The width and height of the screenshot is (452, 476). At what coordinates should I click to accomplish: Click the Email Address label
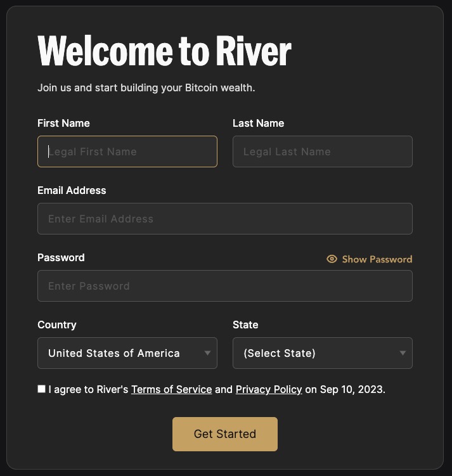tap(72, 190)
